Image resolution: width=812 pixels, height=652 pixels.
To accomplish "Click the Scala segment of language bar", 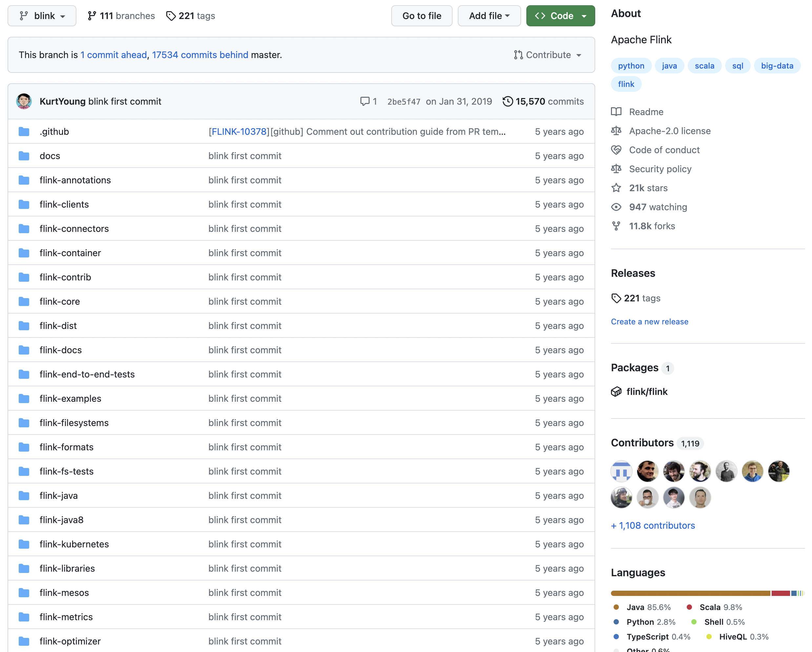I will coord(781,593).
